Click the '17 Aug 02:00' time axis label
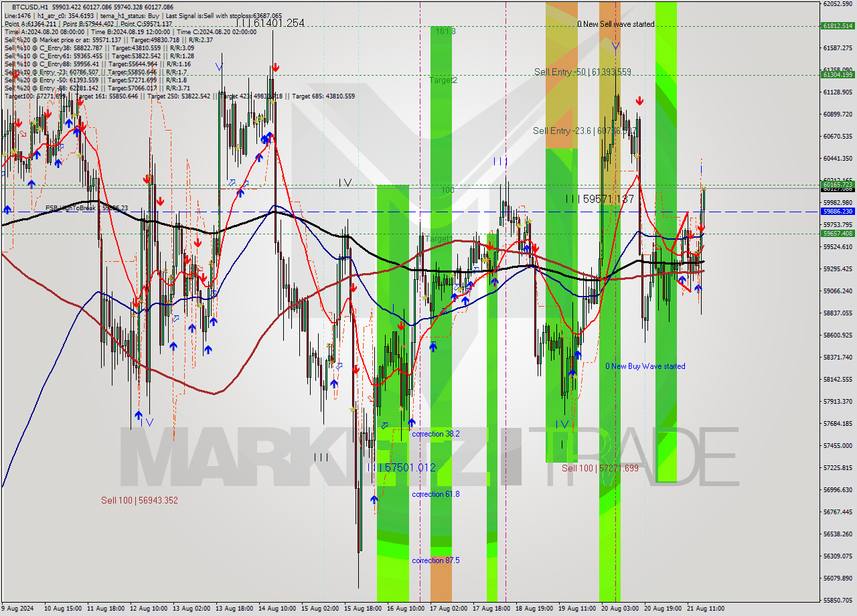The width and height of the screenshot is (857, 616). pyautogui.click(x=449, y=609)
